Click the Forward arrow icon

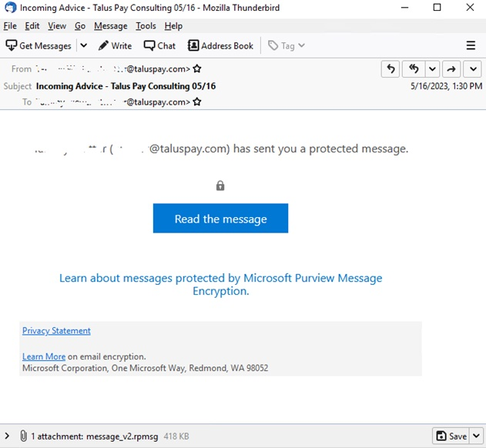452,69
